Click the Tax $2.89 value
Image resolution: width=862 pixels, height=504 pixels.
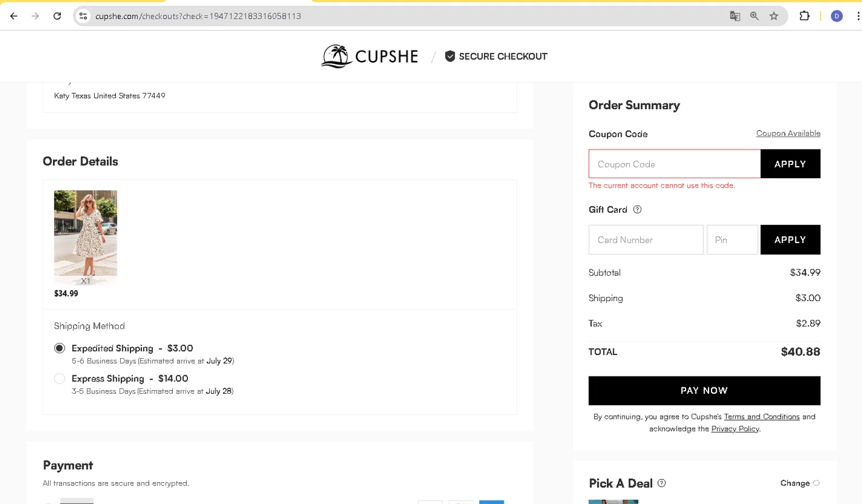pyautogui.click(x=808, y=324)
